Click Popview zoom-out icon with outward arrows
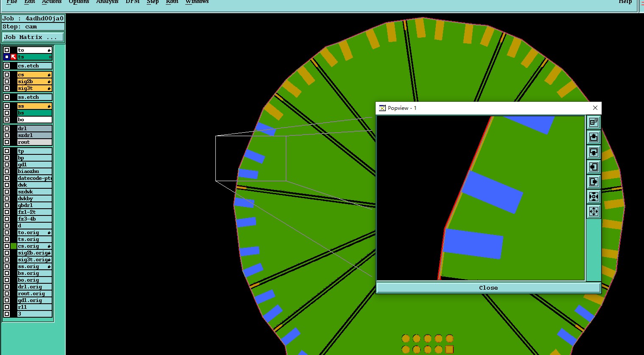The width and height of the screenshot is (644, 355). [594, 212]
